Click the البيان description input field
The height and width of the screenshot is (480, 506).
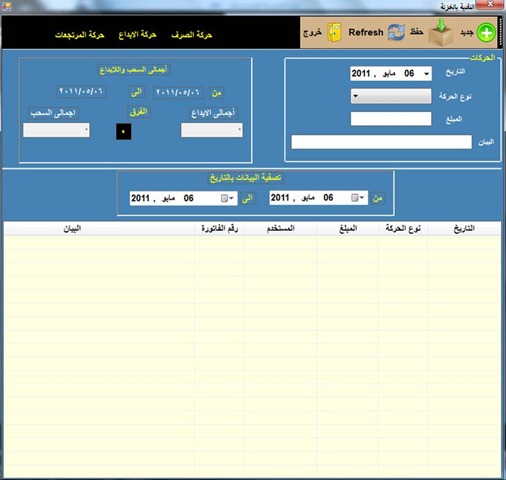pyautogui.click(x=381, y=142)
